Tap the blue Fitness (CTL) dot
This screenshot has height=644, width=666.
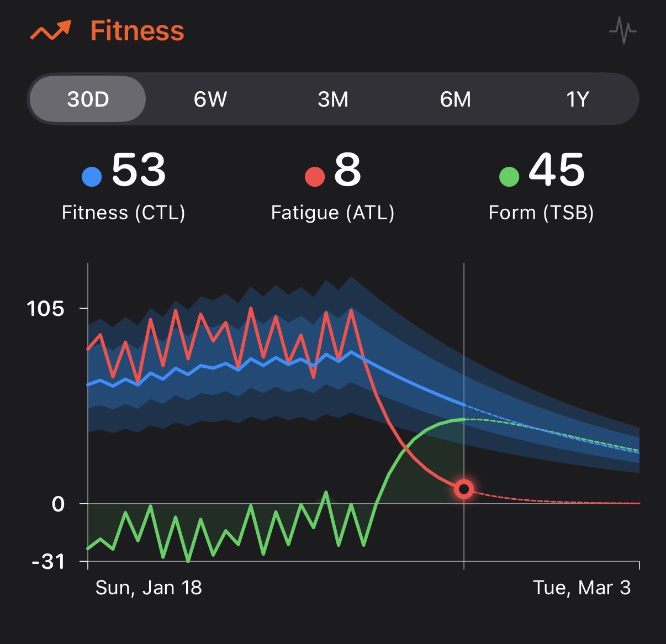[92, 177]
